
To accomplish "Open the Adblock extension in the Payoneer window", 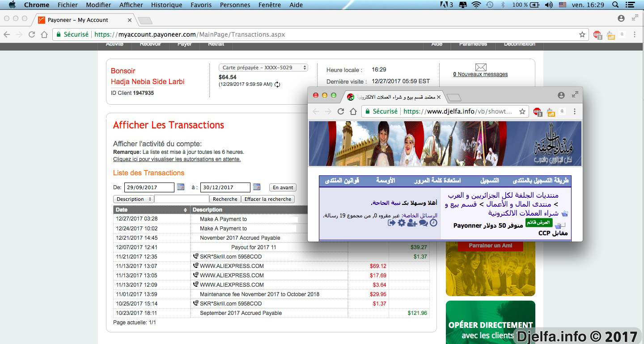I will 597,35.
